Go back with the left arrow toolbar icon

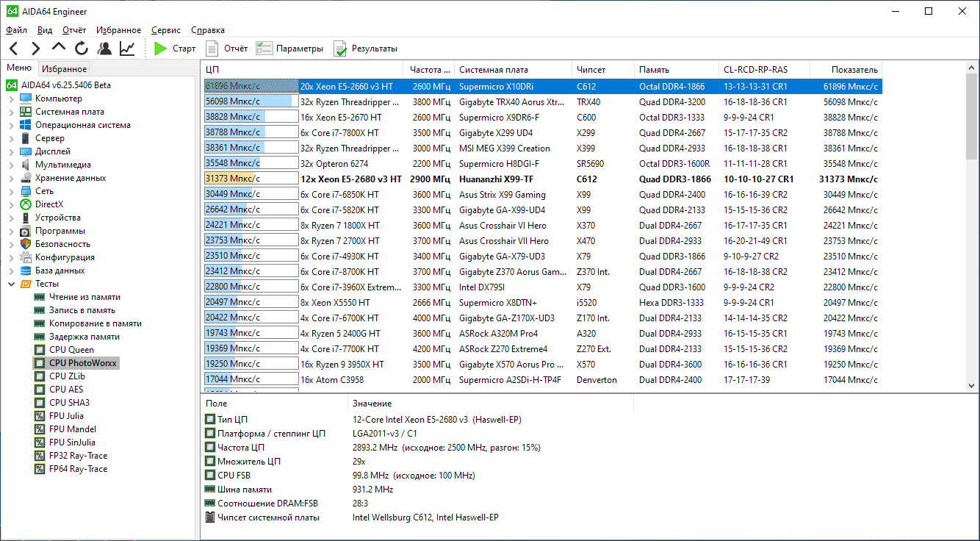tap(14, 49)
